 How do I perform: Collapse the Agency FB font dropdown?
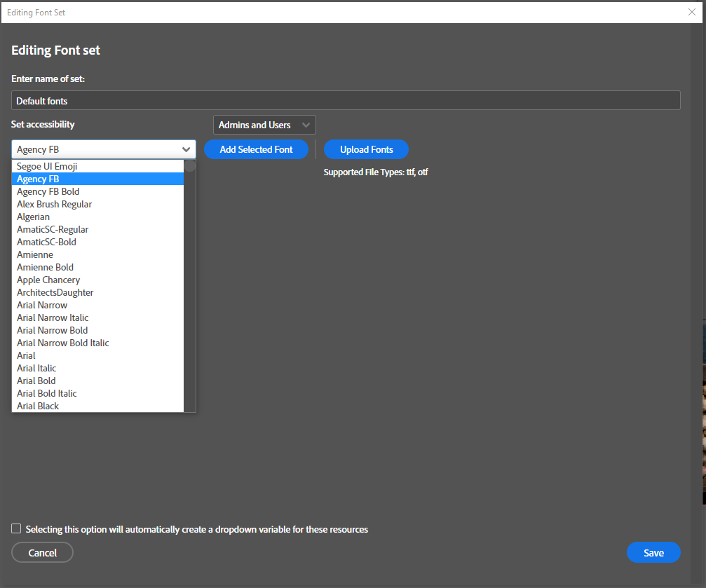point(186,149)
